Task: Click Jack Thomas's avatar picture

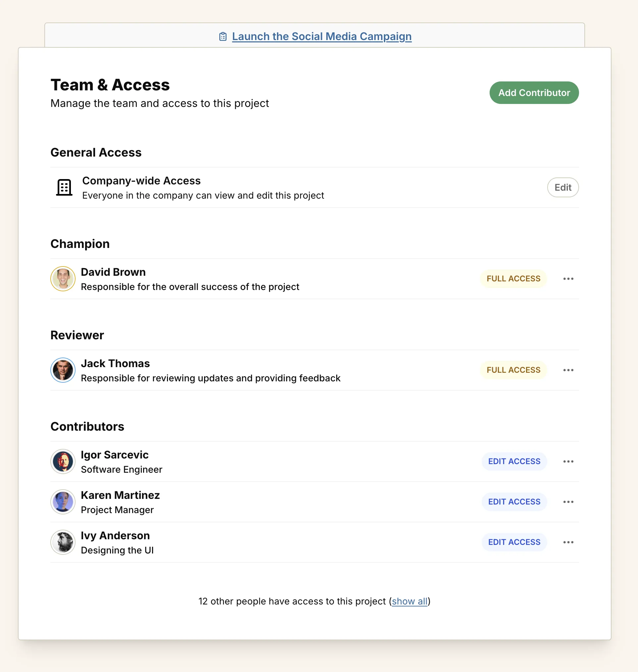Action: pyautogui.click(x=63, y=370)
